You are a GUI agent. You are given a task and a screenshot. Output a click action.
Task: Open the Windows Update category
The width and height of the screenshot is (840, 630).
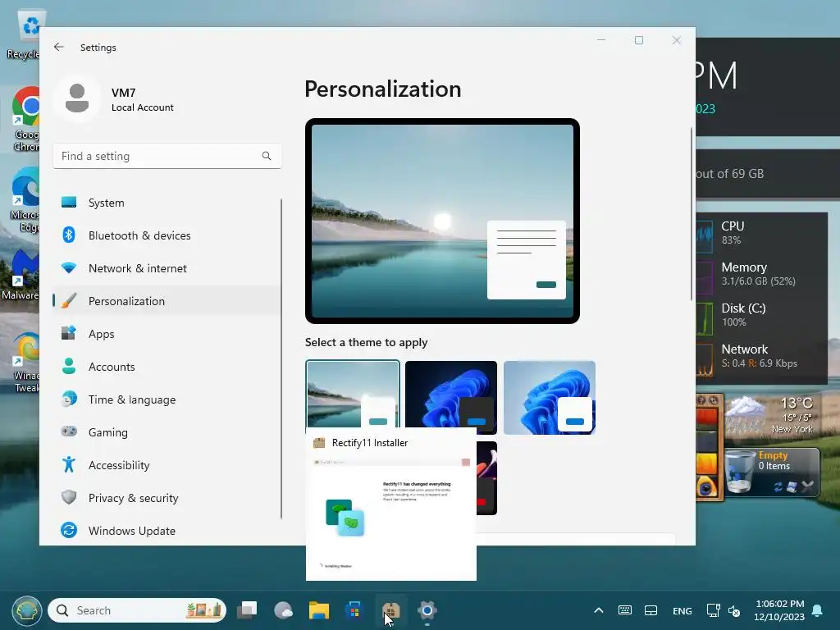pyautogui.click(x=167, y=531)
